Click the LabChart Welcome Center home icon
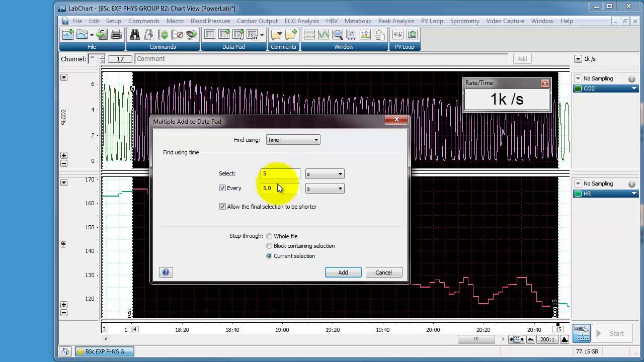The height and width of the screenshot is (362, 644). click(65, 351)
